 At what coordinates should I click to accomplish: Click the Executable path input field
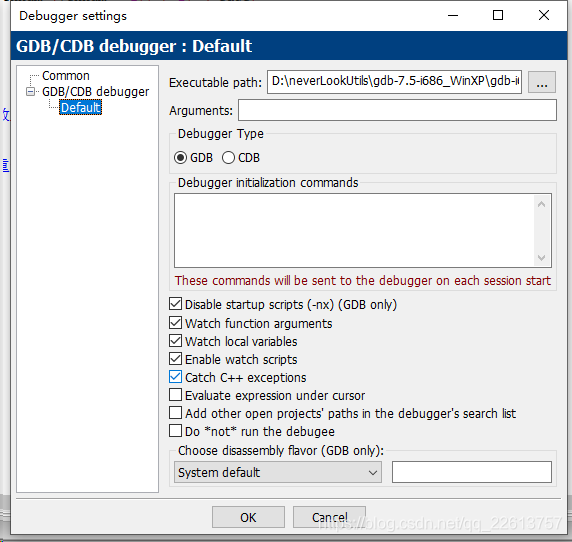[x=394, y=82]
